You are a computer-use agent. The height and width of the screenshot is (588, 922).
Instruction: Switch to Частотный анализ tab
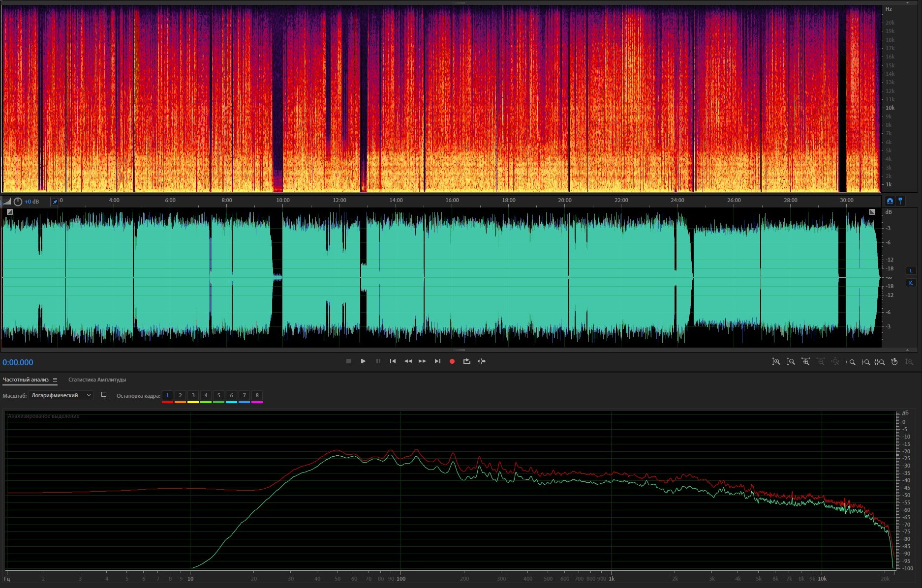tap(26, 380)
